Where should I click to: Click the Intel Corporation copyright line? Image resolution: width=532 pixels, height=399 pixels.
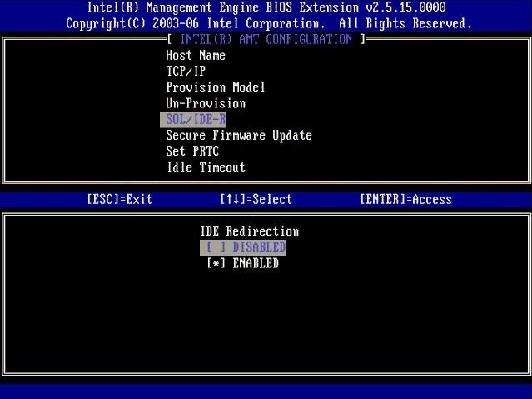269,23
